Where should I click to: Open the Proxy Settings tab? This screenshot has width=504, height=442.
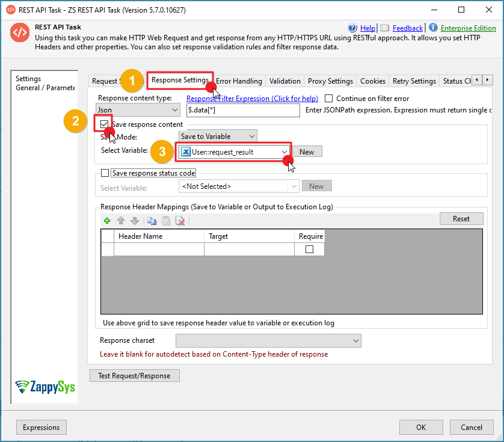[x=330, y=81]
